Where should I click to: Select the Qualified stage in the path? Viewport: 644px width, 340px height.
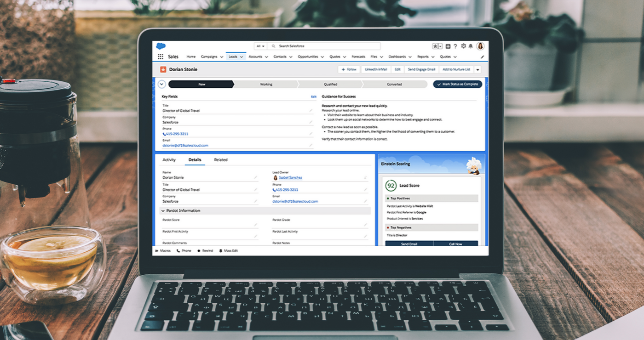tap(330, 84)
